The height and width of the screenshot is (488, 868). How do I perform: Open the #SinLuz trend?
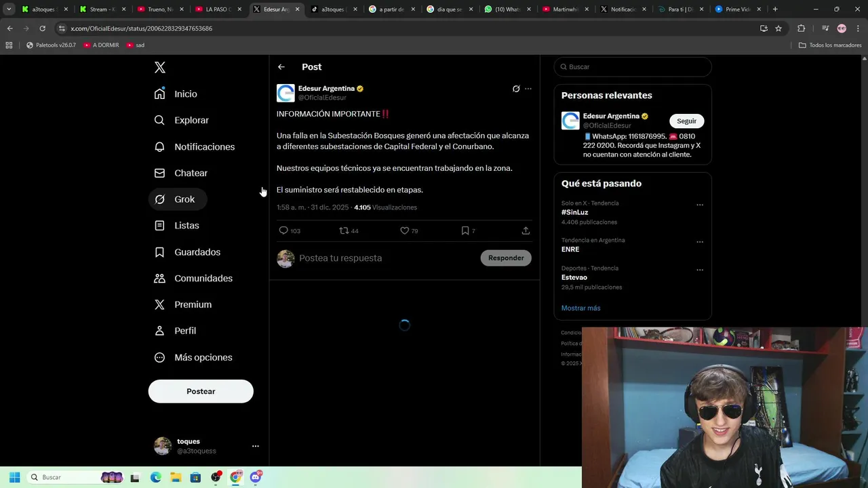pyautogui.click(x=574, y=212)
